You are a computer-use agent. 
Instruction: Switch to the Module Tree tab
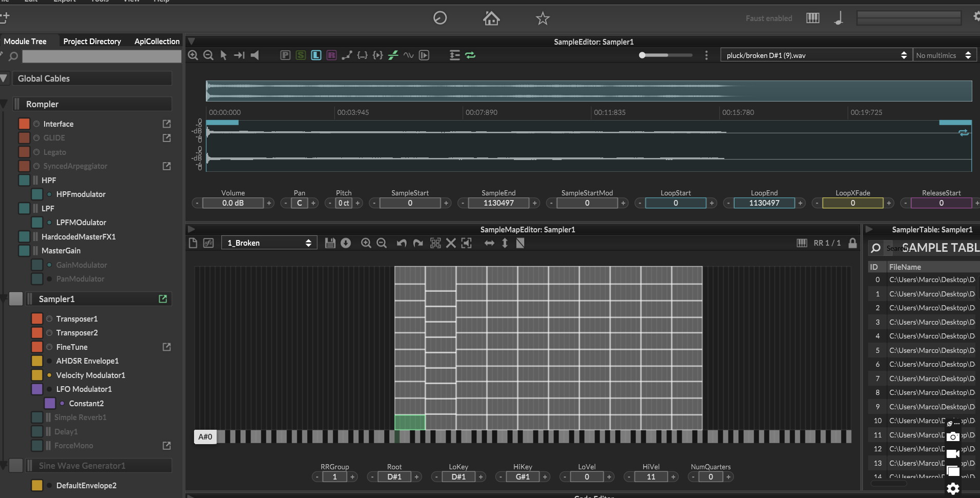25,41
